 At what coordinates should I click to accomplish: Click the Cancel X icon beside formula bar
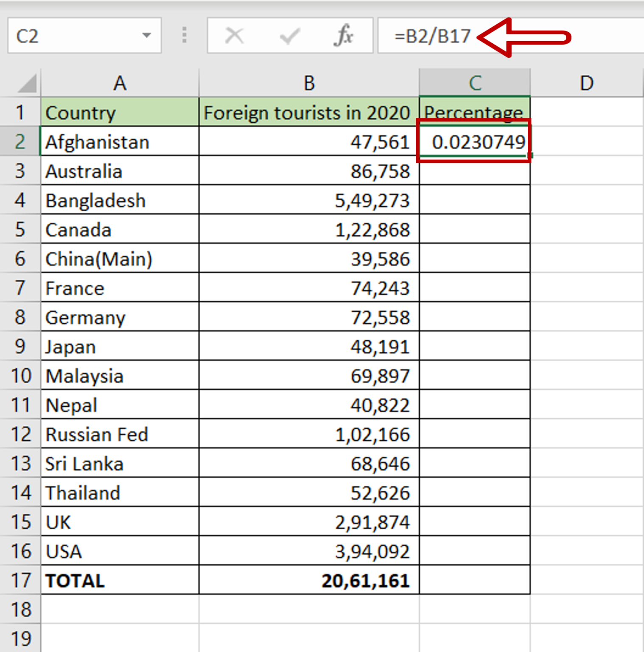[235, 36]
